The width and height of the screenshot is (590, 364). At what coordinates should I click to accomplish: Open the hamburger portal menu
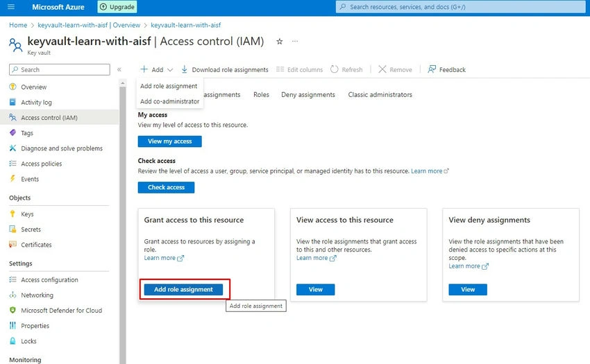click(11, 7)
